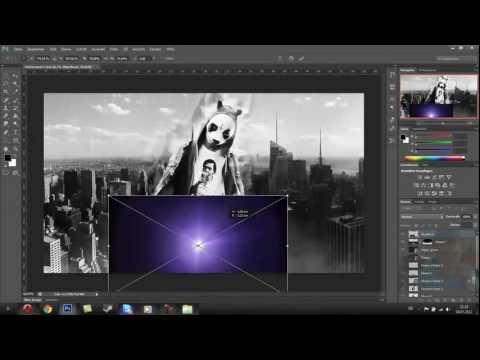Open the layer blend mode dropdown
The height and width of the screenshot is (360, 480).
[x=422, y=217]
